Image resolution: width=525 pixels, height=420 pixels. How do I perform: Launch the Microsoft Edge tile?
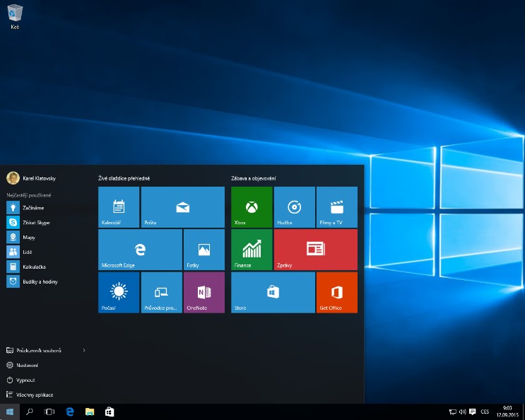click(x=141, y=250)
